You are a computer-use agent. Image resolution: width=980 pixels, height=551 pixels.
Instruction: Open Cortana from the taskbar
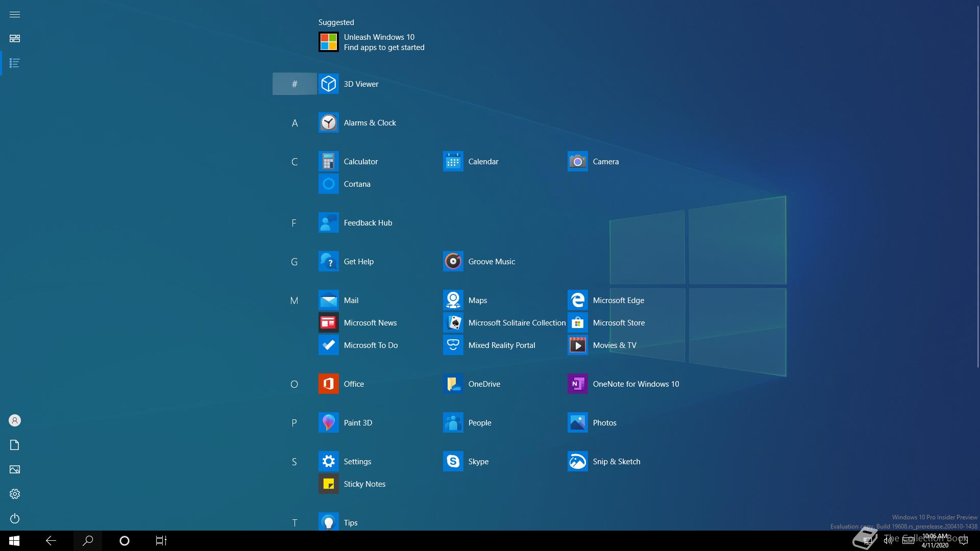tap(125, 541)
